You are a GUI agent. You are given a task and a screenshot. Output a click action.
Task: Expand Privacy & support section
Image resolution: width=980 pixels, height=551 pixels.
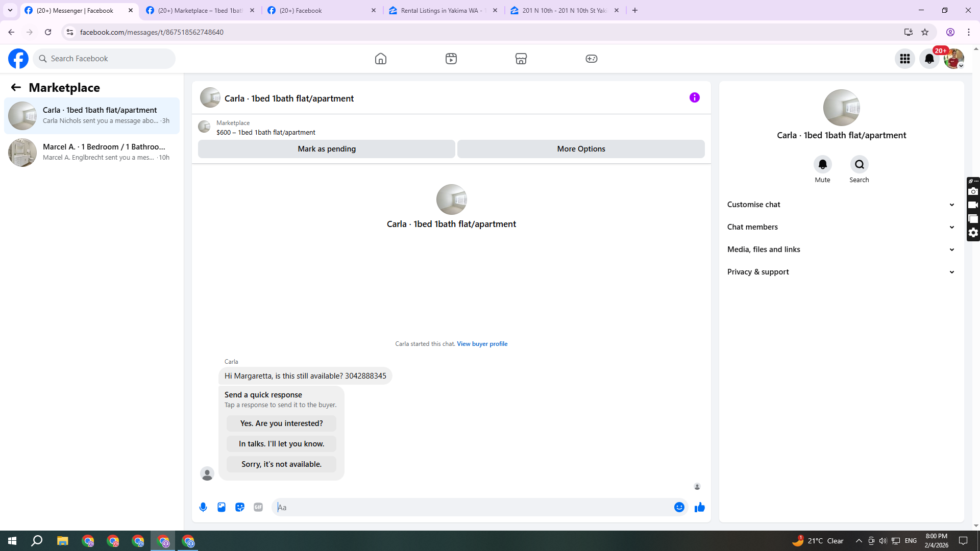[841, 272]
